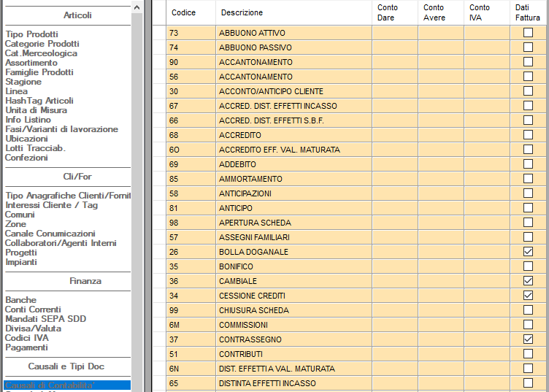Enable Dati Fattura for BONIFICO
The width and height of the screenshot is (549, 392).
tap(528, 266)
